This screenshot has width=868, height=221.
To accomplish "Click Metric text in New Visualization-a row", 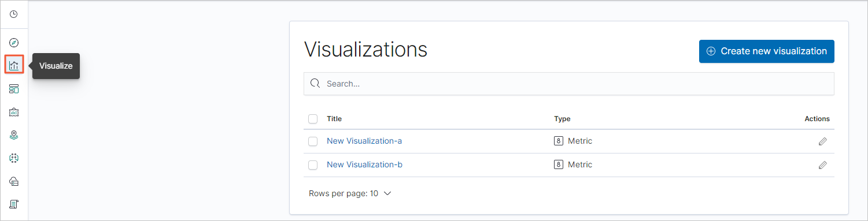I will click(580, 141).
